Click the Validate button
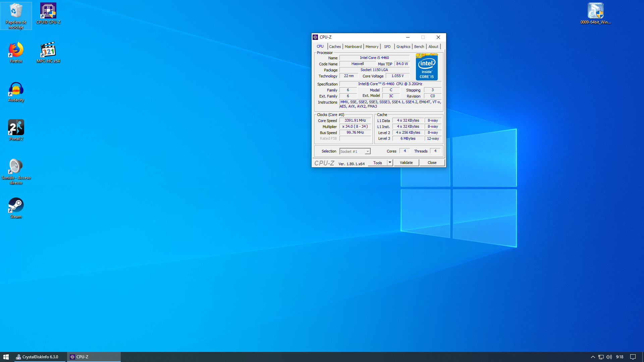 406,163
